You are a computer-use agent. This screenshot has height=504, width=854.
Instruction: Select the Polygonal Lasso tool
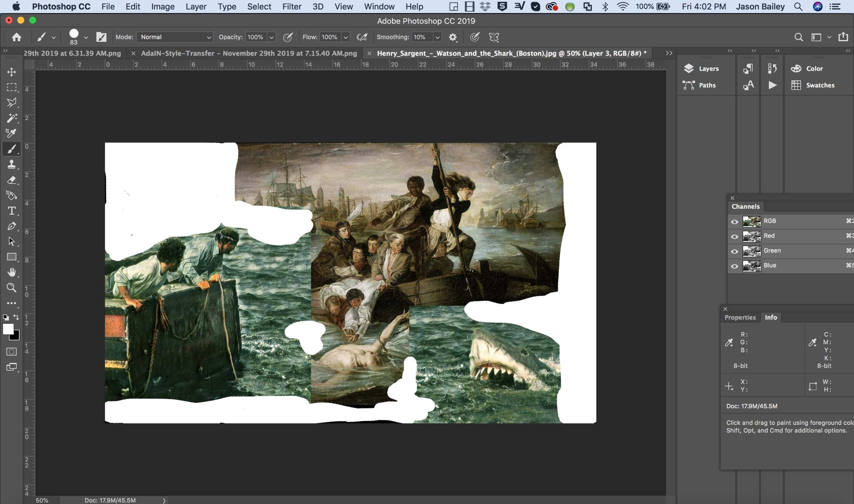tap(12, 102)
